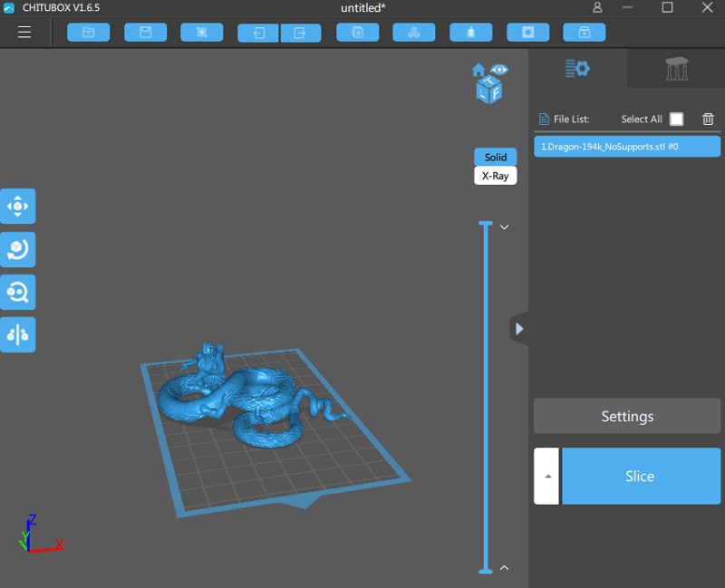Check the Select All checkbox

point(676,119)
